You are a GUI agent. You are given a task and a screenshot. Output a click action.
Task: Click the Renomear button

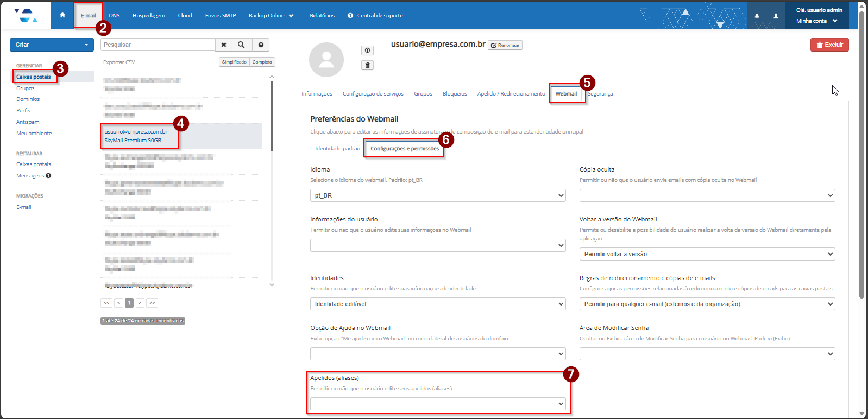505,45
